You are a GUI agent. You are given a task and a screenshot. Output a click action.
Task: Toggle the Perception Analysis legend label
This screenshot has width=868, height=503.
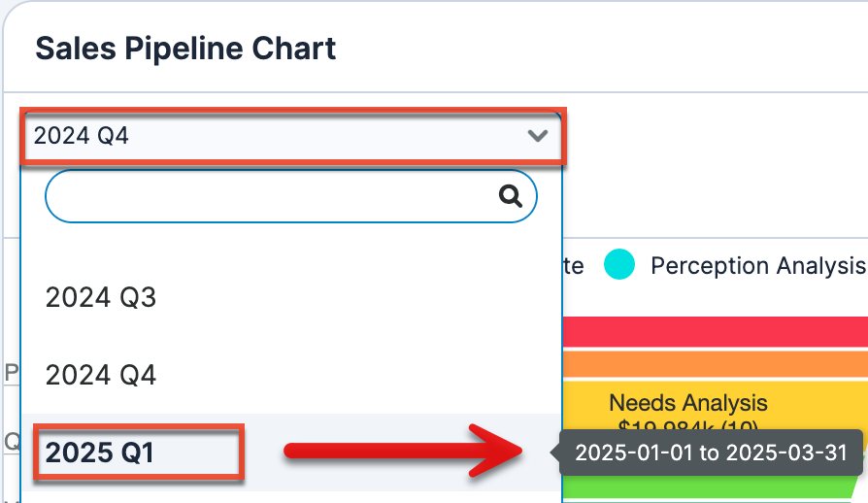(x=757, y=265)
